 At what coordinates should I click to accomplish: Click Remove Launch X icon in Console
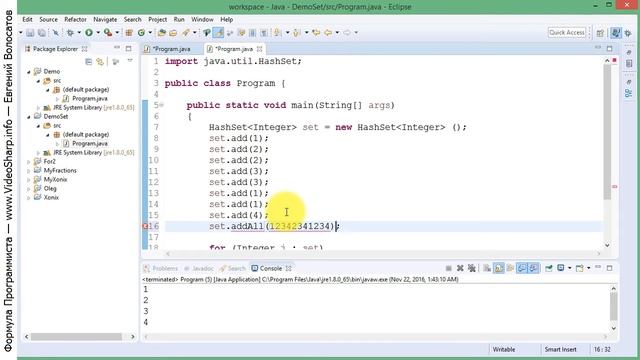pyautogui.click(x=460, y=268)
